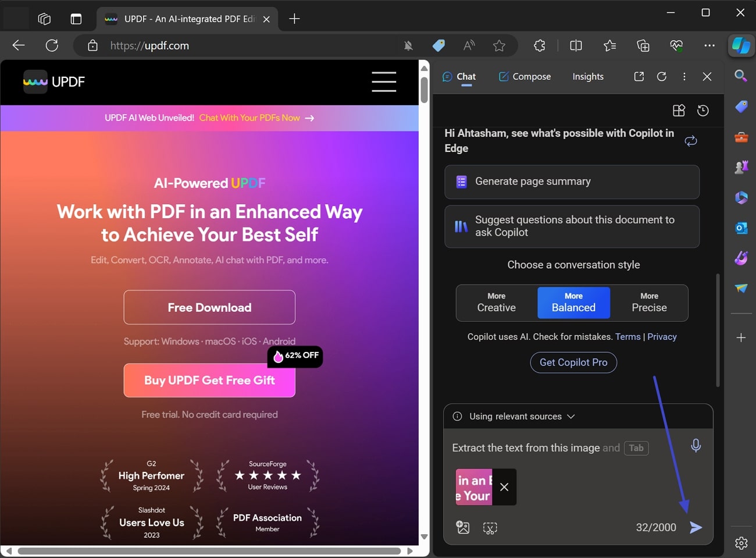Select the More Creative conversation style

(496, 303)
